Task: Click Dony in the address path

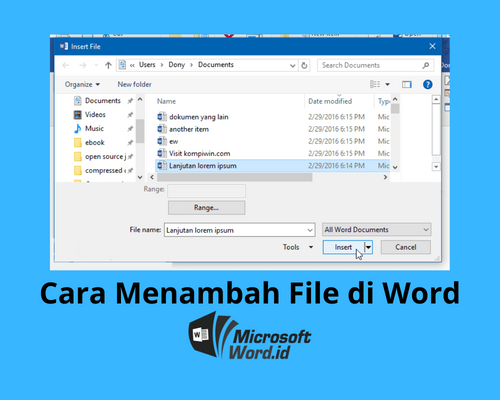Action: click(x=177, y=65)
